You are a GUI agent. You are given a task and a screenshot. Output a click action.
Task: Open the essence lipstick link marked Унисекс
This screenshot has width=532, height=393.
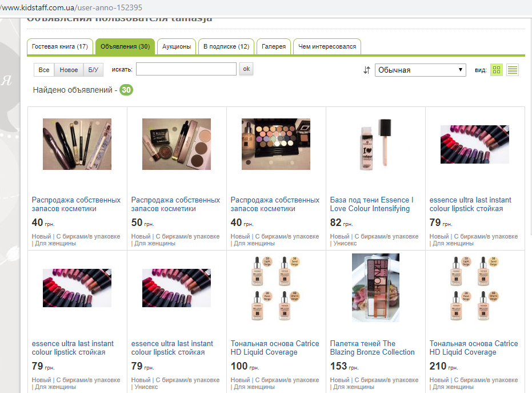pos(172,348)
